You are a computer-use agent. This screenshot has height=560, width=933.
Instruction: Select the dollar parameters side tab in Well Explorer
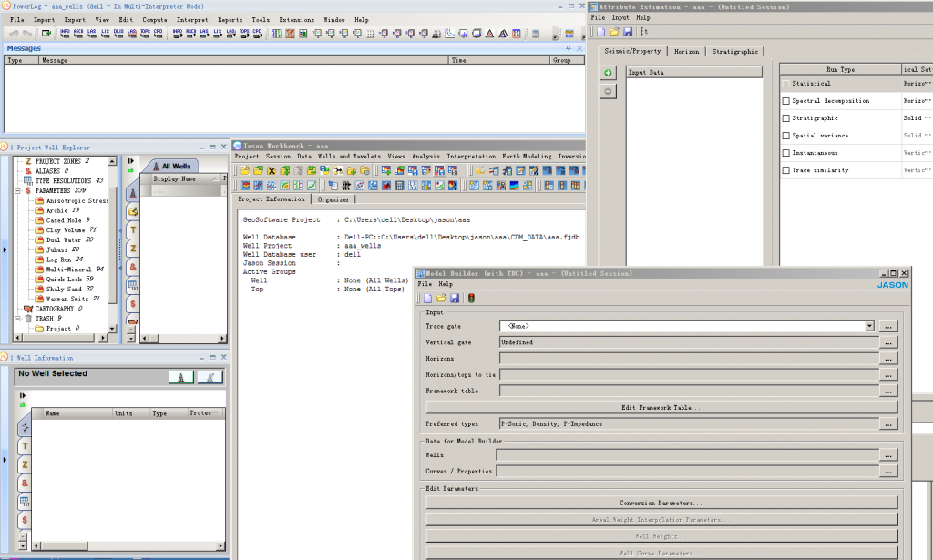[x=133, y=304]
